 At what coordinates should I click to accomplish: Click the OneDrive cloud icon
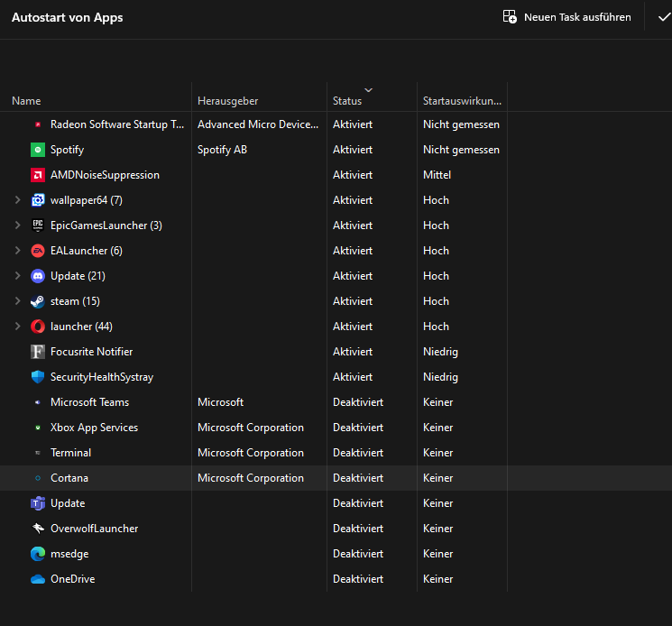38,579
